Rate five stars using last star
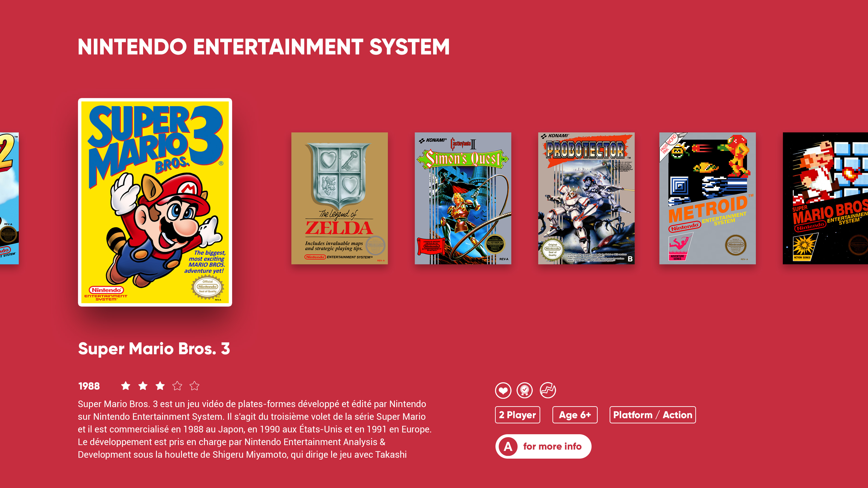The width and height of the screenshot is (868, 488). tap(194, 386)
